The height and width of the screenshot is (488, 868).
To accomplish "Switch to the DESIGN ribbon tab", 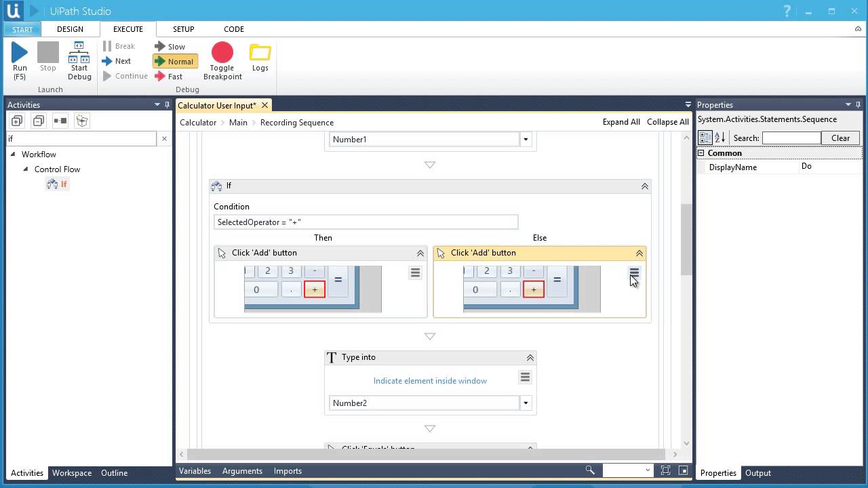I will click(70, 29).
